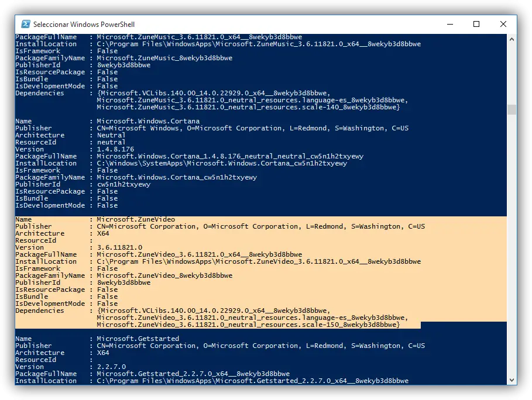Click Cortana Architecture value 'Neutral'
The width and height of the screenshot is (532, 400).
coord(111,135)
